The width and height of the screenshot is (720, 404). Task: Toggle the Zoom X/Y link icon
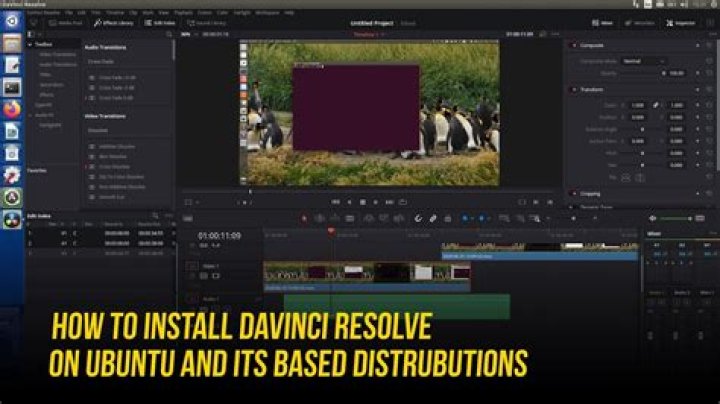(656, 105)
